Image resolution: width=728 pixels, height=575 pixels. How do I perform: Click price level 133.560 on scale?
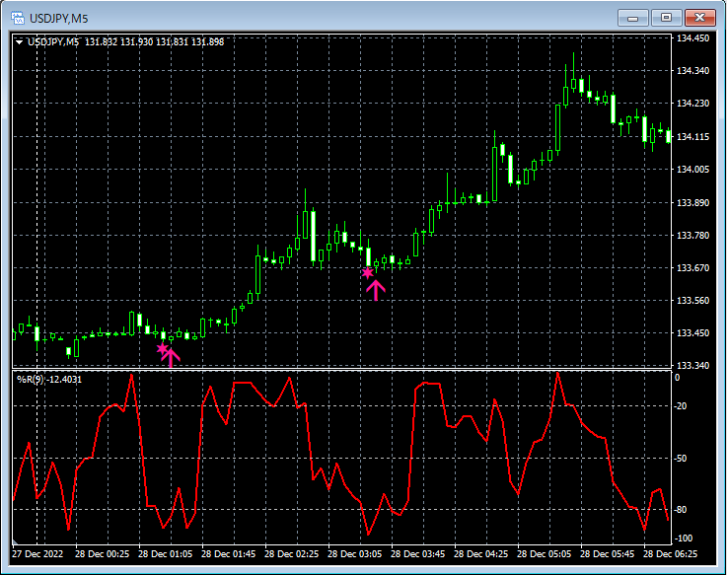click(693, 300)
